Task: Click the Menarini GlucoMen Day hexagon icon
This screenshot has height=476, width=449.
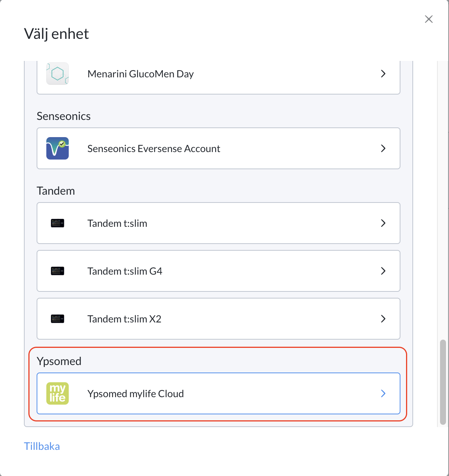Action: click(x=58, y=74)
